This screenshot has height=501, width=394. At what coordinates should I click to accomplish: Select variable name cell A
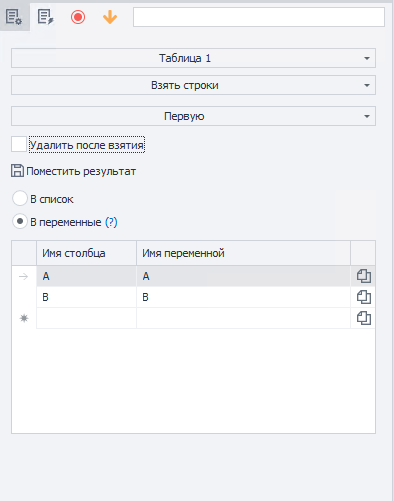(x=243, y=276)
